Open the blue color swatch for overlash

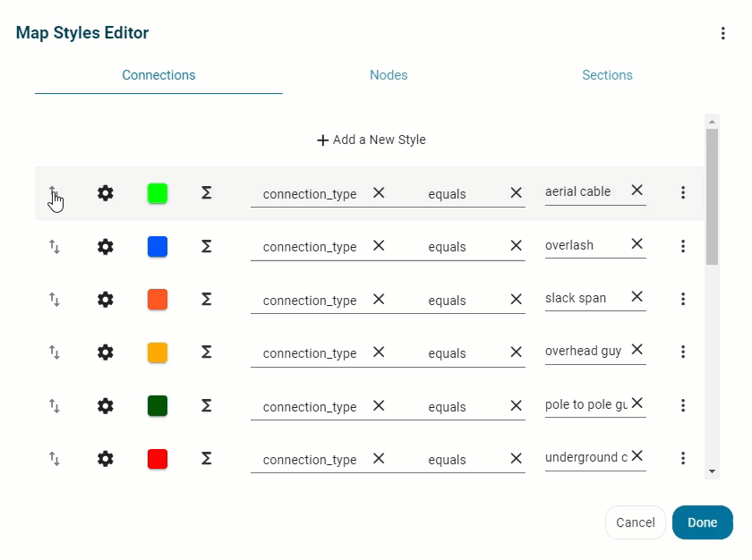(158, 247)
